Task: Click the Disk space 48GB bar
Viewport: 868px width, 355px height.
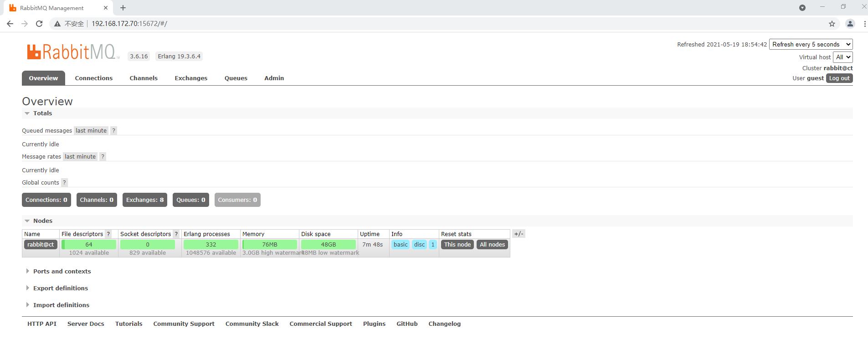Action: pyautogui.click(x=329, y=244)
